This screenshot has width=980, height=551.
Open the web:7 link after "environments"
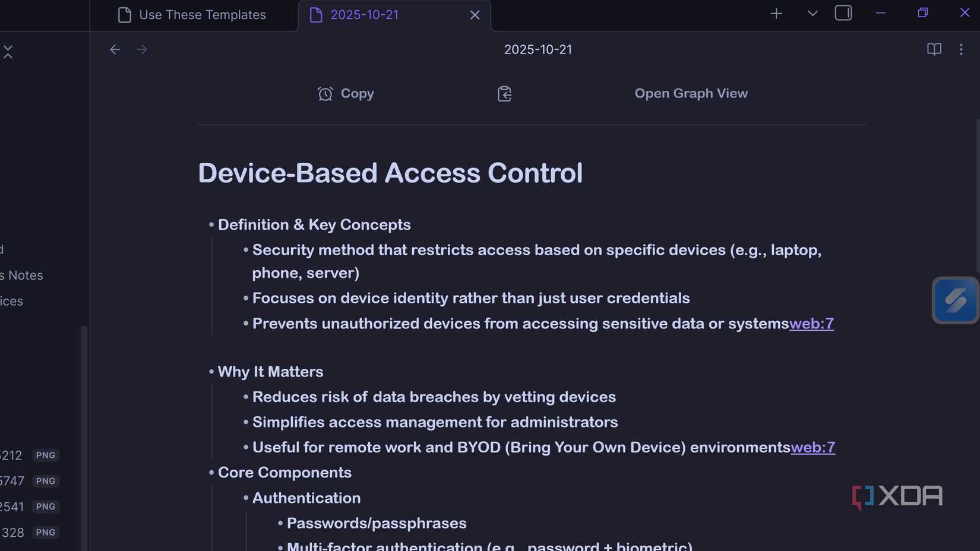(813, 447)
